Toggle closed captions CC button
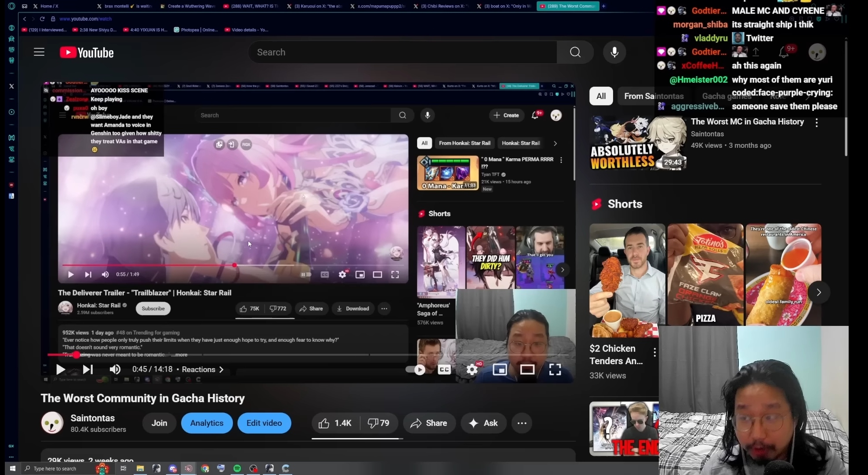This screenshot has height=475, width=868. pyautogui.click(x=444, y=369)
